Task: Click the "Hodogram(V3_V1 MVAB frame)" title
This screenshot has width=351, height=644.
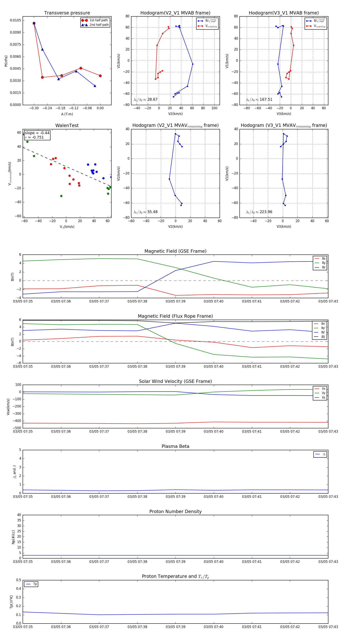Action: pos(284,13)
